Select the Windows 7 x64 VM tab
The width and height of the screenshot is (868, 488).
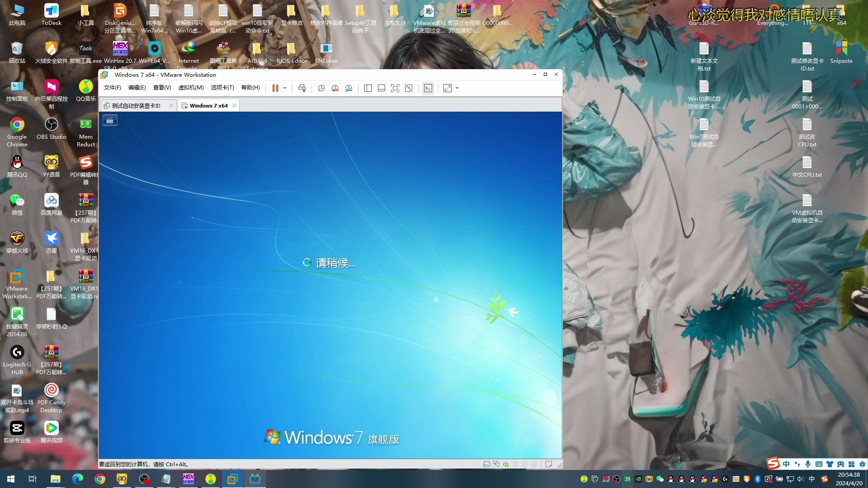click(x=208, y=106)
